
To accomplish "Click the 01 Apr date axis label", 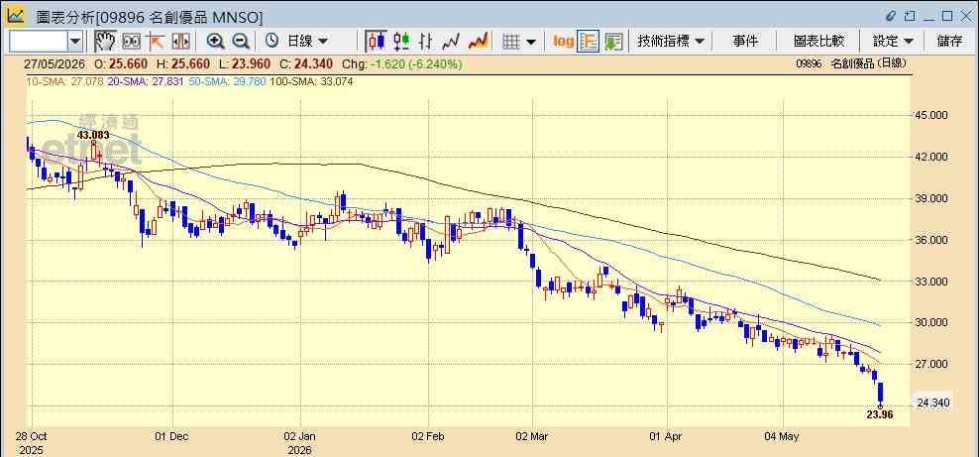I will (x=667, y=436).
